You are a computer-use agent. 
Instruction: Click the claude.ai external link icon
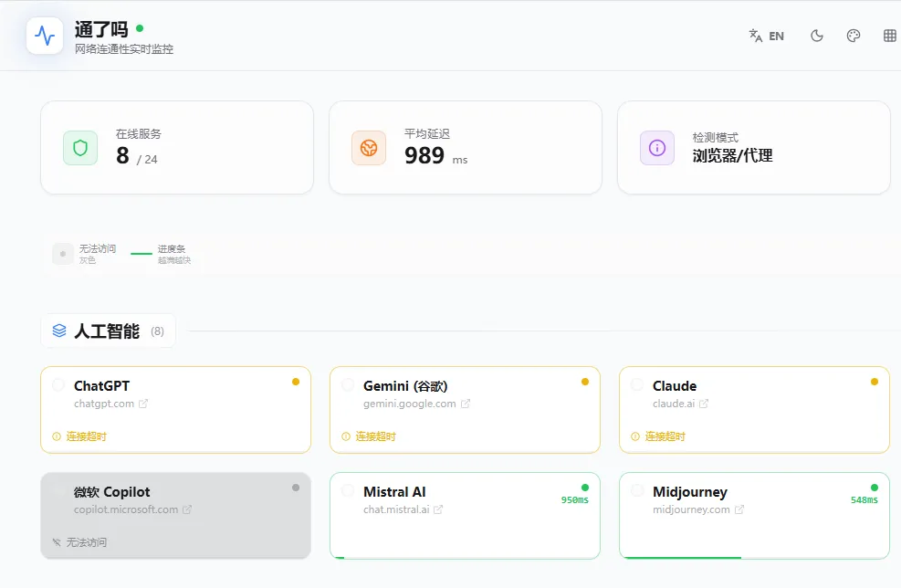click(x=704, y=404)
